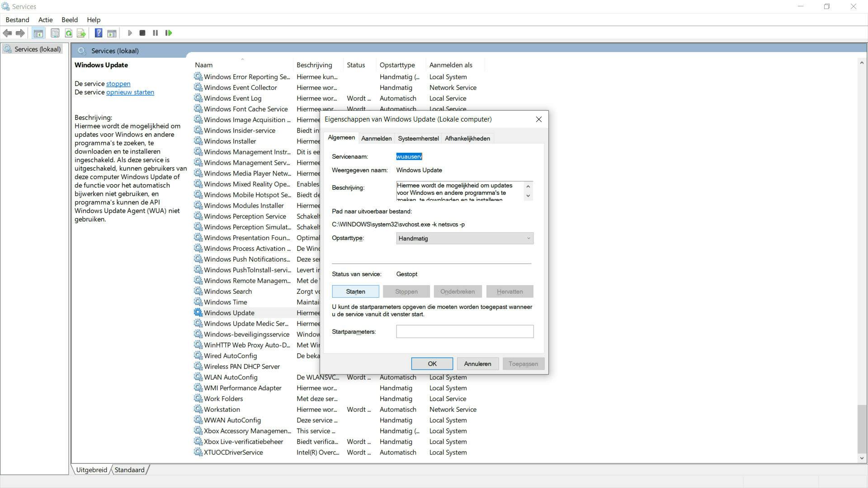Sort services by the Naam column header
This screenshot has height=488, width=868.
click(x=204, y=65)
